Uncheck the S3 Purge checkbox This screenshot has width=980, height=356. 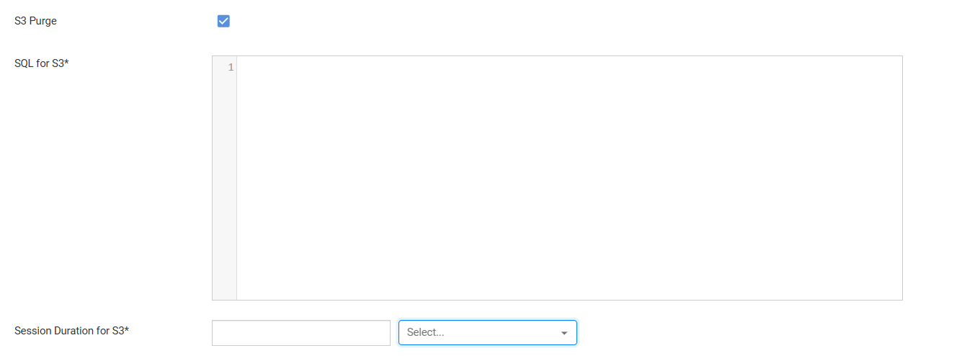coord(223,21)
